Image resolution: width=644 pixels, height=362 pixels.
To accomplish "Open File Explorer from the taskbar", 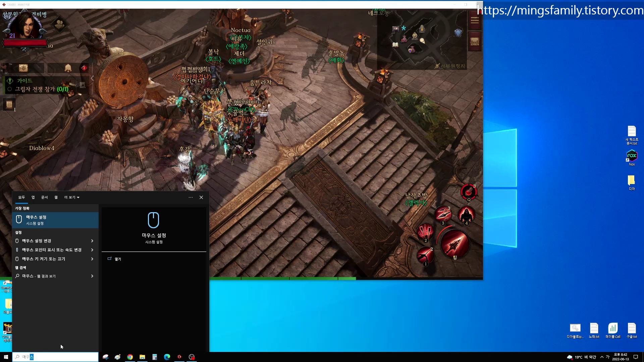I will 142,357.
